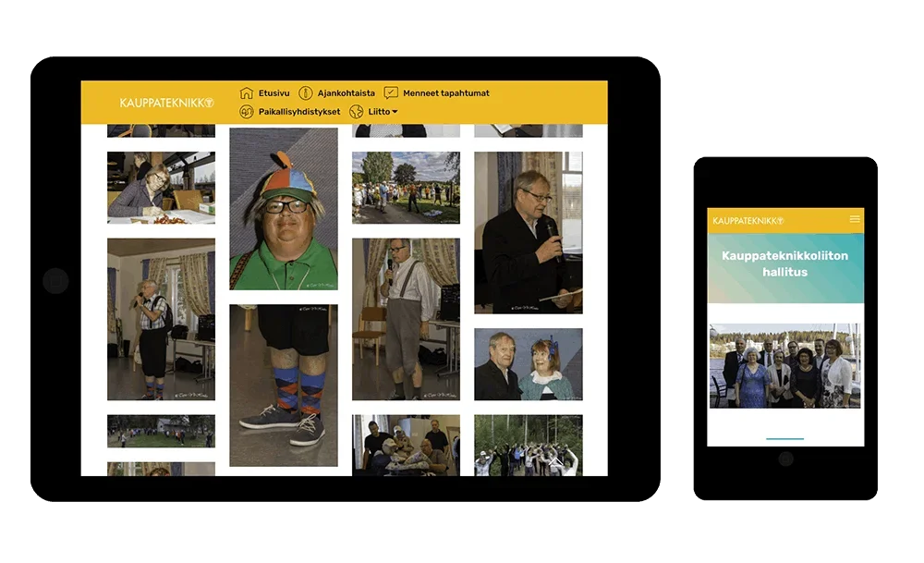The image size is (924, 563).
Task: Open the Menneet tapahtumat link
Action: click(445, 93)
